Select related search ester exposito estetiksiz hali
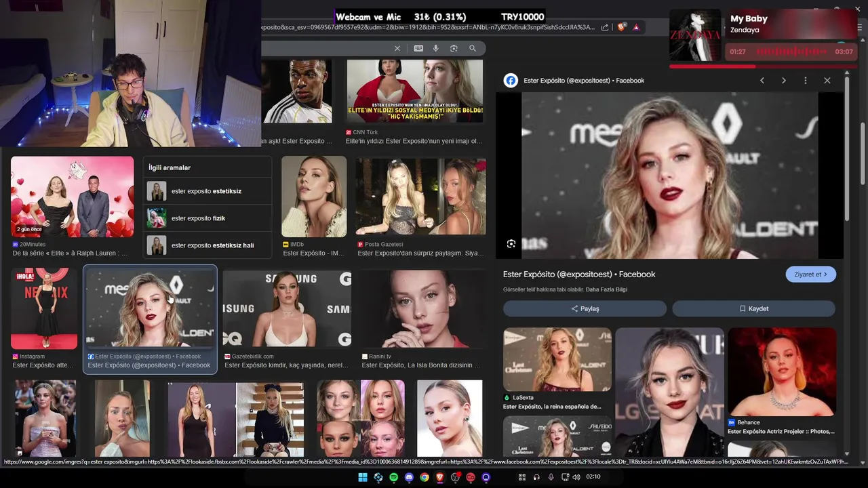Image resolution: width=868 pixels, height=488 pixels. pos(207,245)
